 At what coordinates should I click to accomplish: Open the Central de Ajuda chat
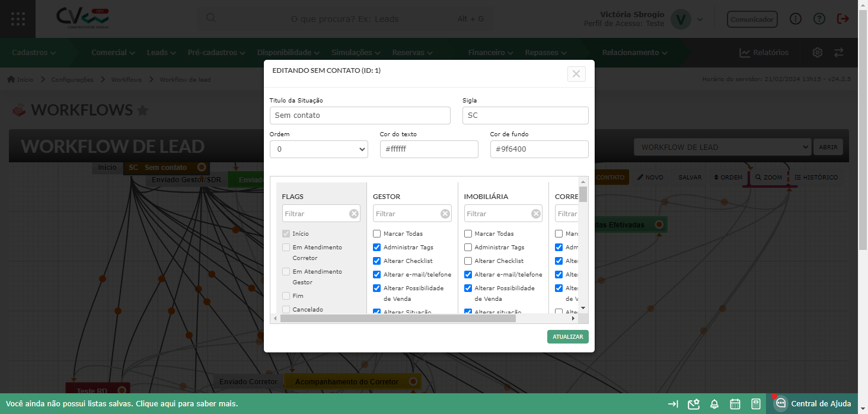point(813,404)
